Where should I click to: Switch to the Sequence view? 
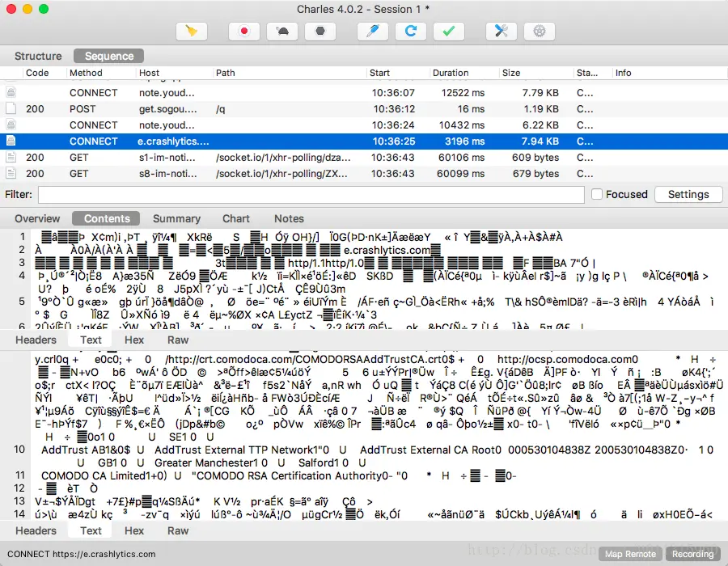coord(108,56)
